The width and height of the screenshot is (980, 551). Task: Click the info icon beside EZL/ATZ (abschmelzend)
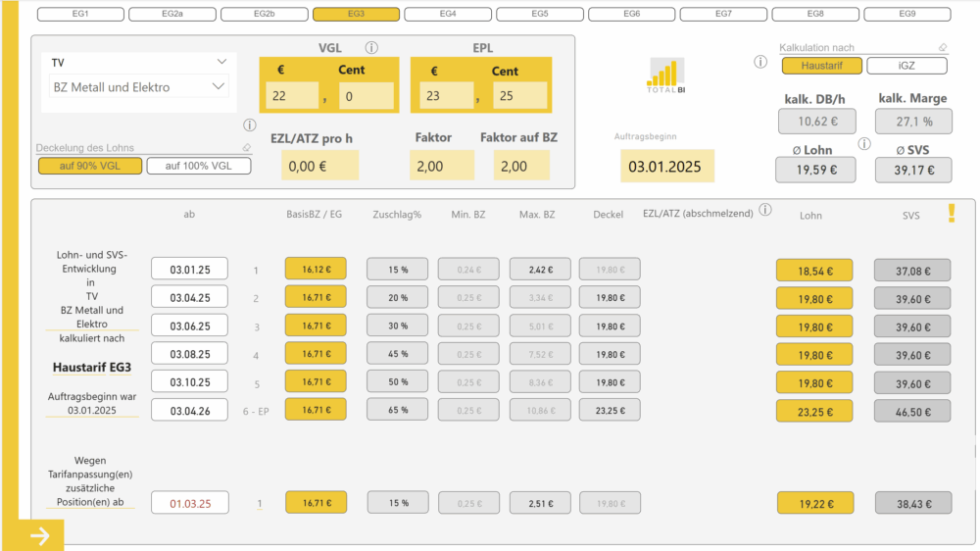764,210
